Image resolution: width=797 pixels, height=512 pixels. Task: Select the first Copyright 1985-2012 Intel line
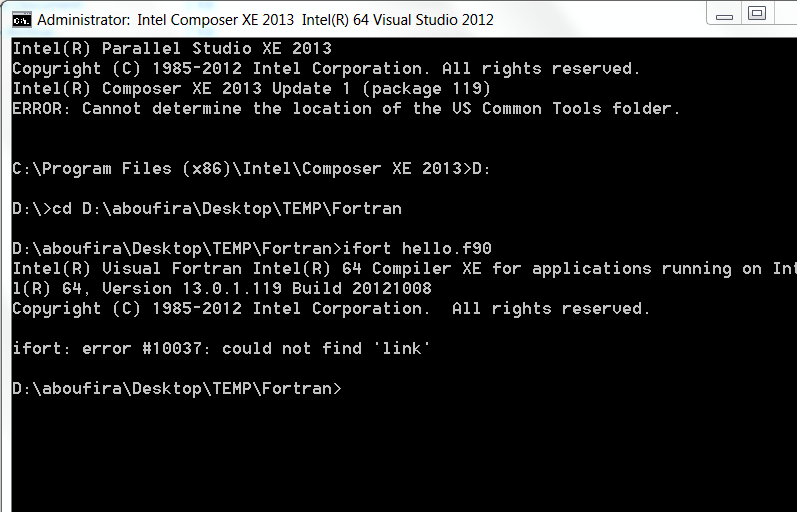pos(326,69)
